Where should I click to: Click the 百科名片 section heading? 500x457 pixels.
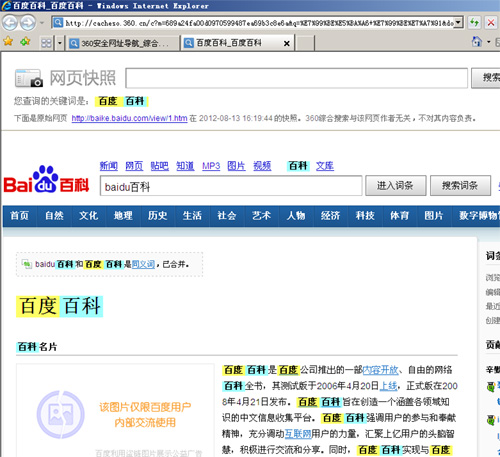37,347
